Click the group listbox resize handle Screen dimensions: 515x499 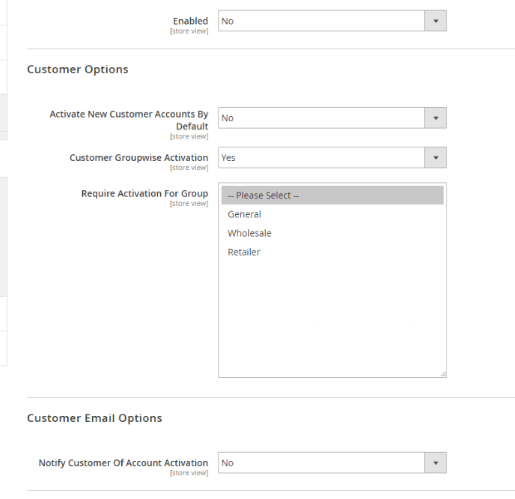click(x=443, y=374)
